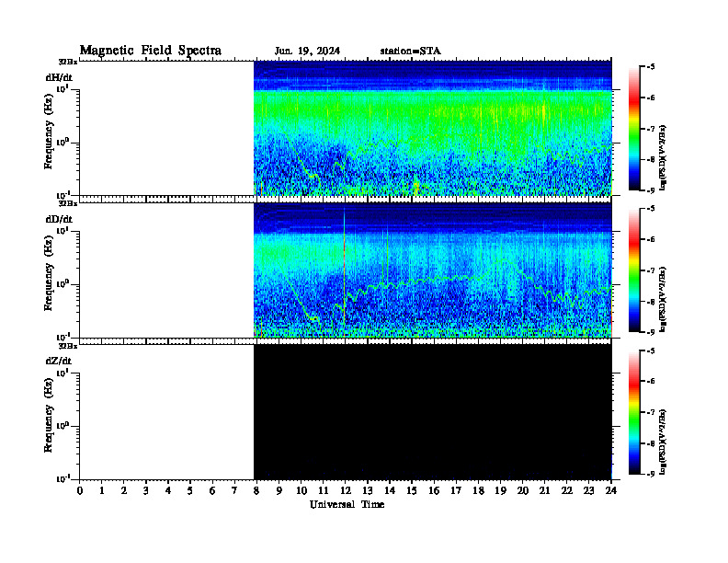Click the 32Hz label above the dZ/dt panel

click(x=68, y=346)
